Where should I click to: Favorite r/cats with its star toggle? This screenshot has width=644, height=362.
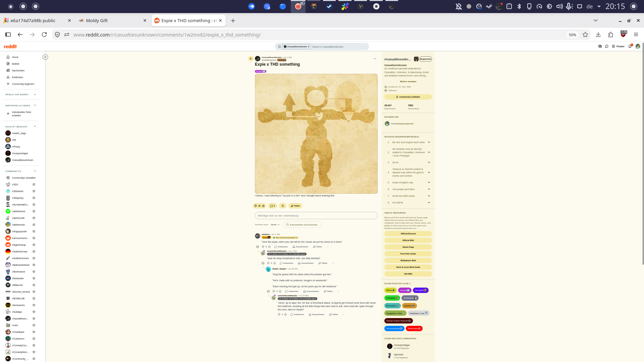[x=34, y=325]
